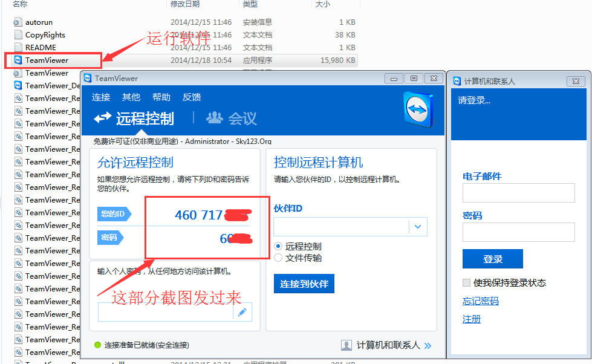Click the 您的ID label

tap(114, 213)
